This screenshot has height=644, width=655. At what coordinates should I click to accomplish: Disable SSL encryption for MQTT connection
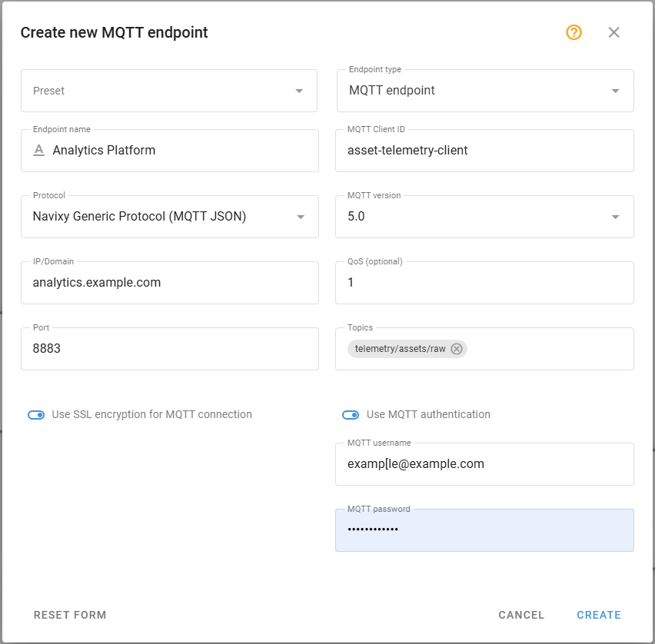(36, 414)
